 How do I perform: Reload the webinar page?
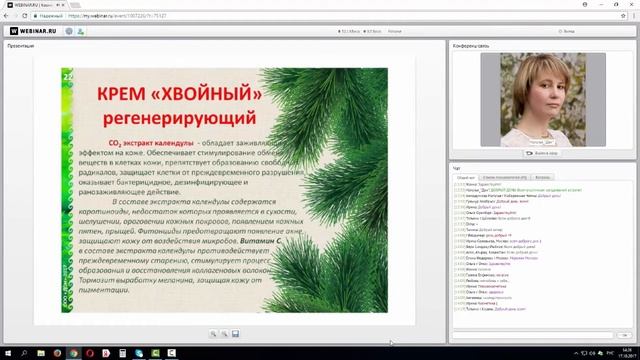click(24, 16)
